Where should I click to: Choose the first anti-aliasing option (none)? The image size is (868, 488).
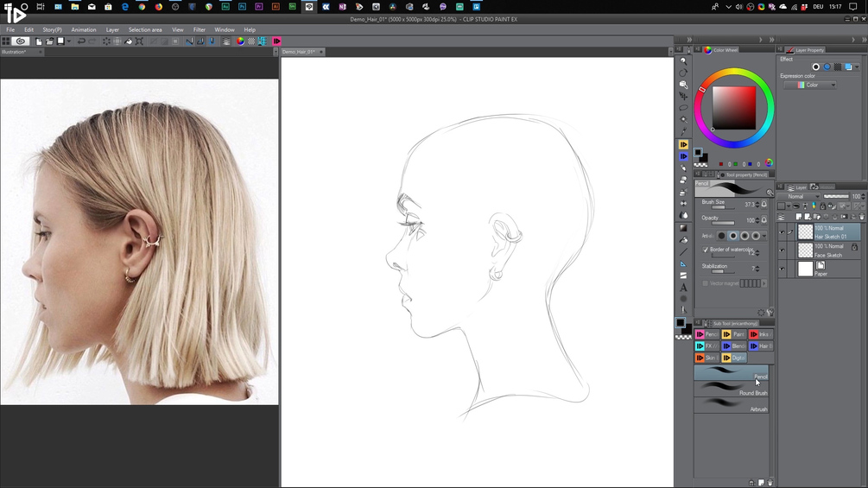coord(722,236)
